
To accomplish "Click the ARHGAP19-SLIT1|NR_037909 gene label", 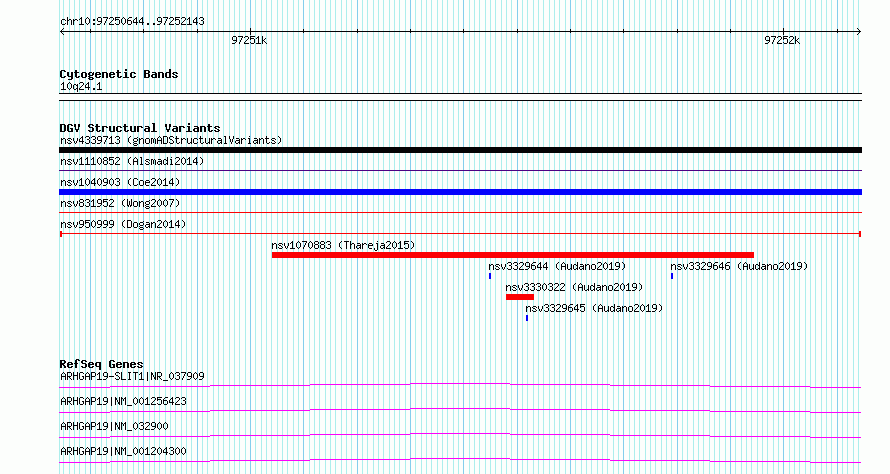I will [132, 376].
